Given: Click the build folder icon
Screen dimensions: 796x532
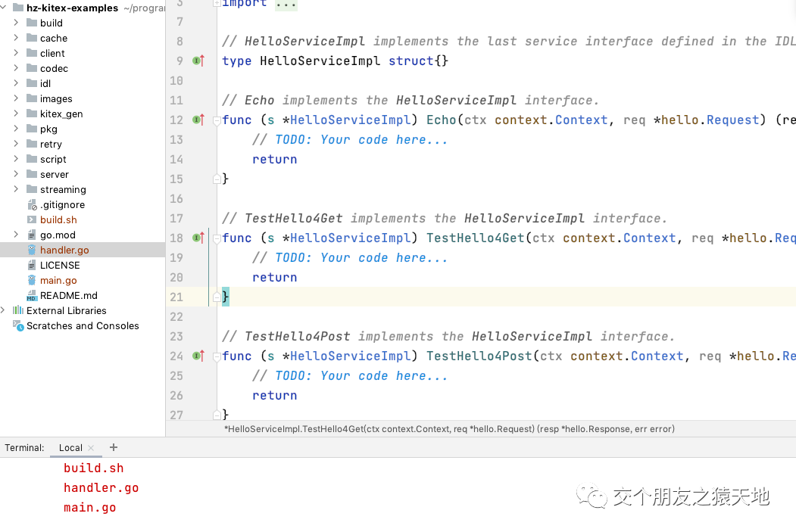Looking at the screenshot, I should point(32,23).
